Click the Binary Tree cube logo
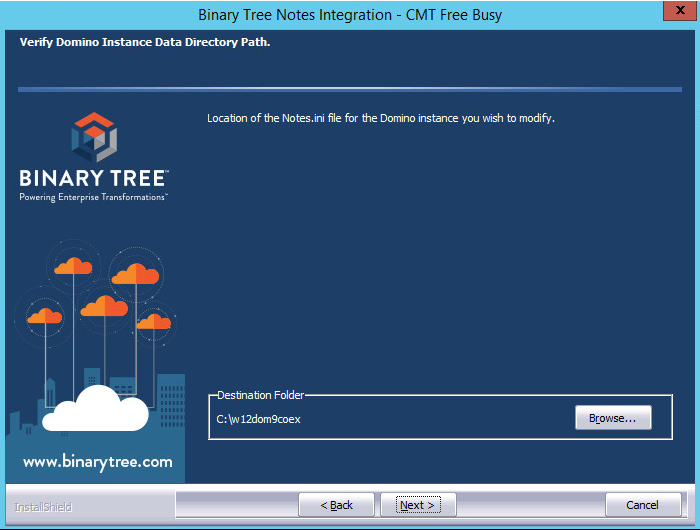This screenshot has height=530, width=700. click(94, 137)
